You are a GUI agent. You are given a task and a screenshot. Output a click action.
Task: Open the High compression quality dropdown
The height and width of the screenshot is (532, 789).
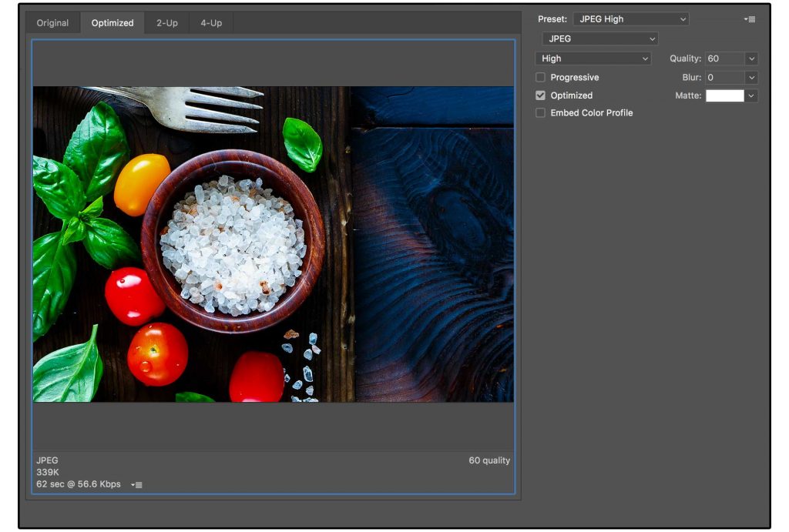593,59
